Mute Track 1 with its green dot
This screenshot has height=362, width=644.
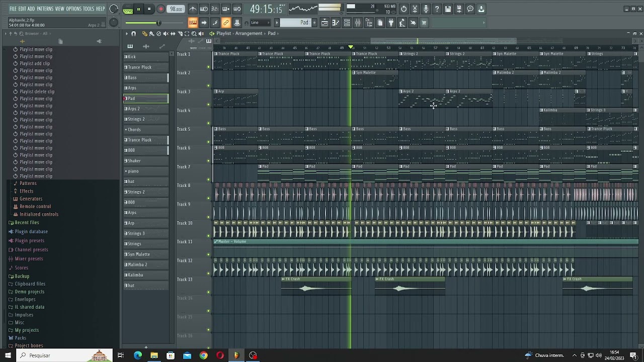[209, 67]
